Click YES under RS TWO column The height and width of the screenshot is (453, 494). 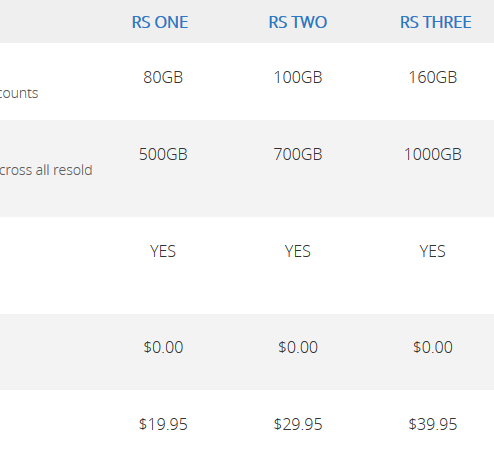click(x=298, y=251)
